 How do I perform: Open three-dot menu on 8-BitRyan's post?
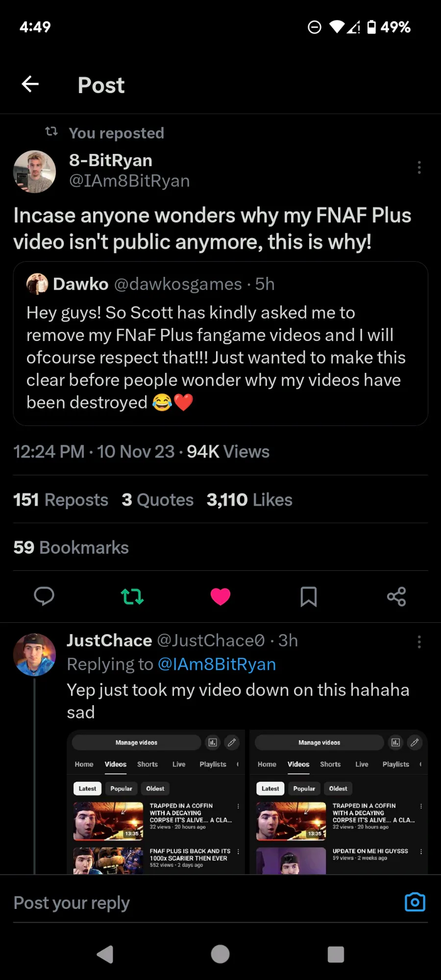coord(419,168)
